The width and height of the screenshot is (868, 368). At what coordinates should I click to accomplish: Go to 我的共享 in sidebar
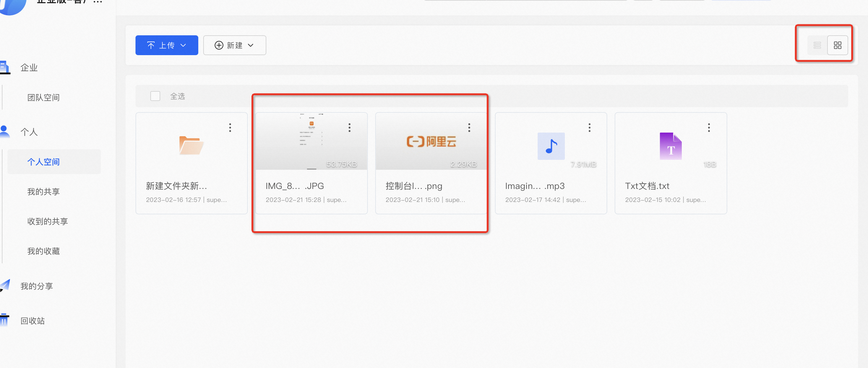pyautogui.click(x=44, y=192)
